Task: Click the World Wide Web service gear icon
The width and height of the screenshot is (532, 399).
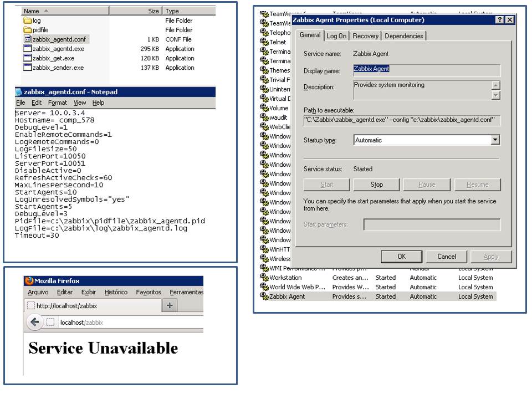Action: pyautogui.click(x=264, y=287)
